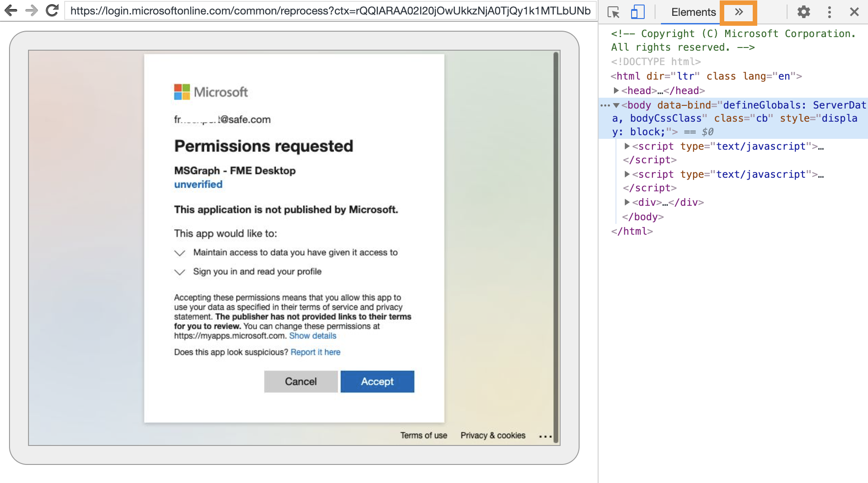Accept the requested permissions
Screen dimensions: 868x483
377,381
